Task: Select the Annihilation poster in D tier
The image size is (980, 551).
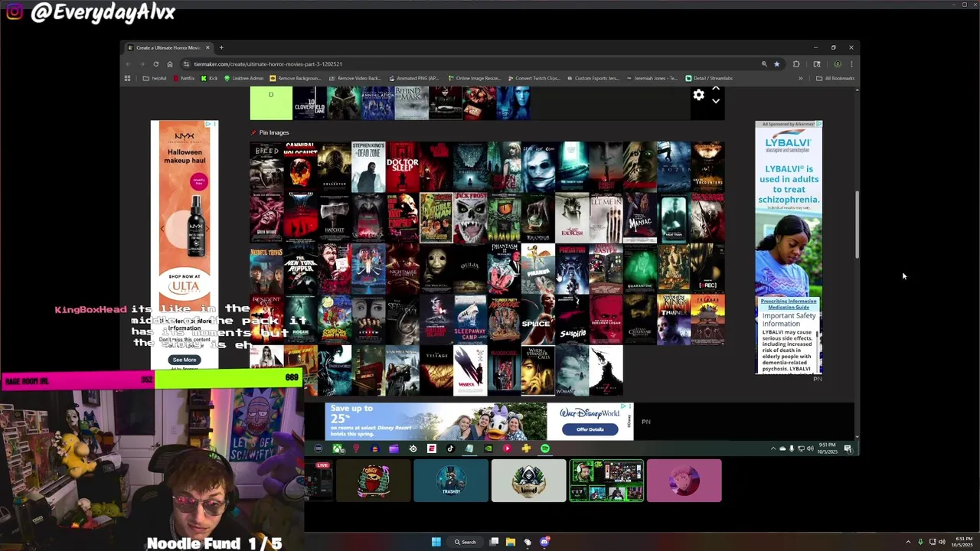Action: pos(377,103)
